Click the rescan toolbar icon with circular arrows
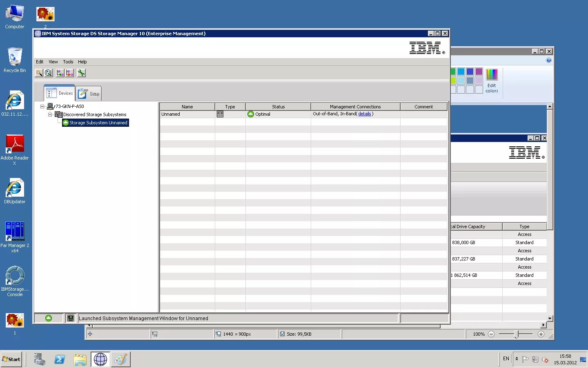The width and height of the screenshot is (588, 368). pos(49,73)
